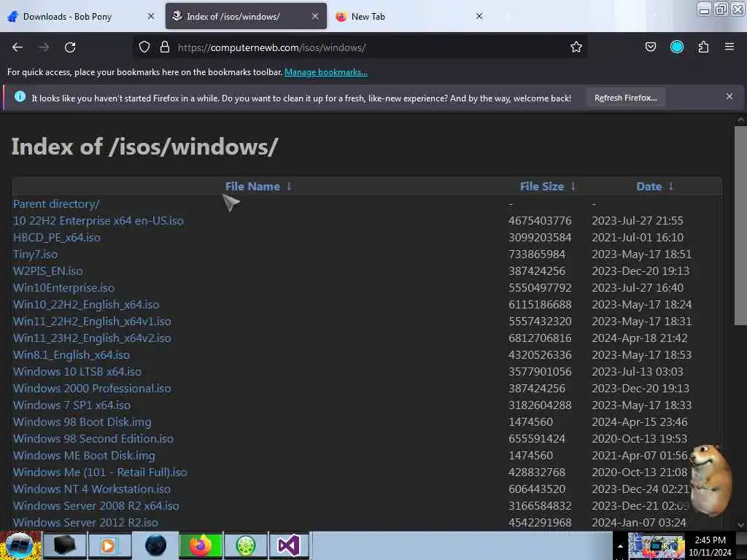The width and height of the screenshot is (747, 560).
Task: Open the Extensions puzzle icon
Action: (703, 47)
